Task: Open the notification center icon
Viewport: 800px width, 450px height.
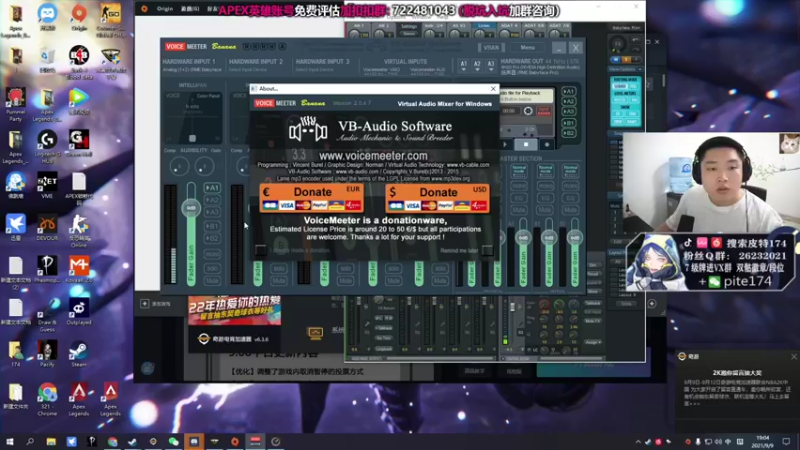Action: click(786, 441)
